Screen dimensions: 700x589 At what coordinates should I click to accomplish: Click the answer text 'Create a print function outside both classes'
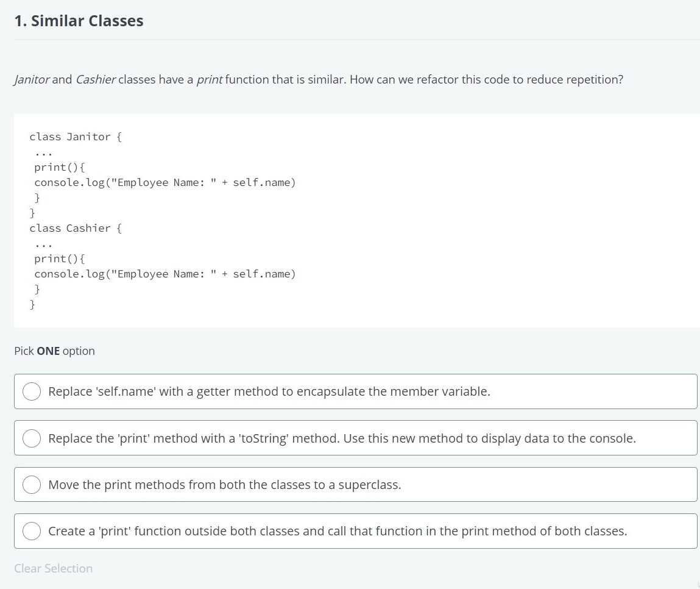337,531
